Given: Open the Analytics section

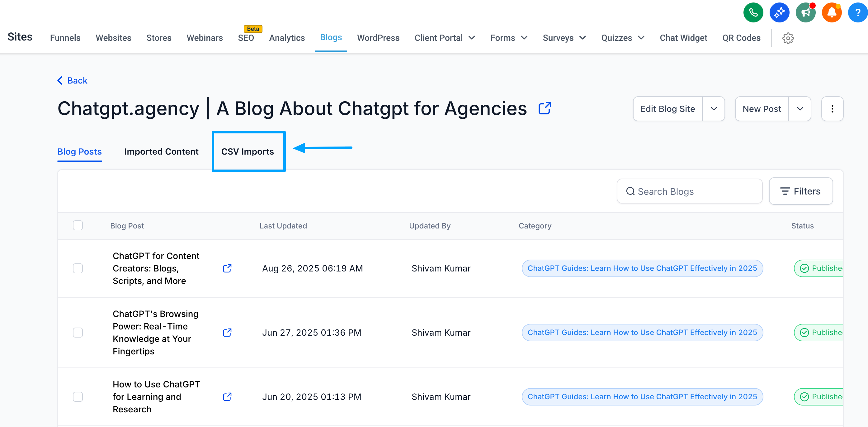Looking at the screenshot, I should [x=287, y=38].
